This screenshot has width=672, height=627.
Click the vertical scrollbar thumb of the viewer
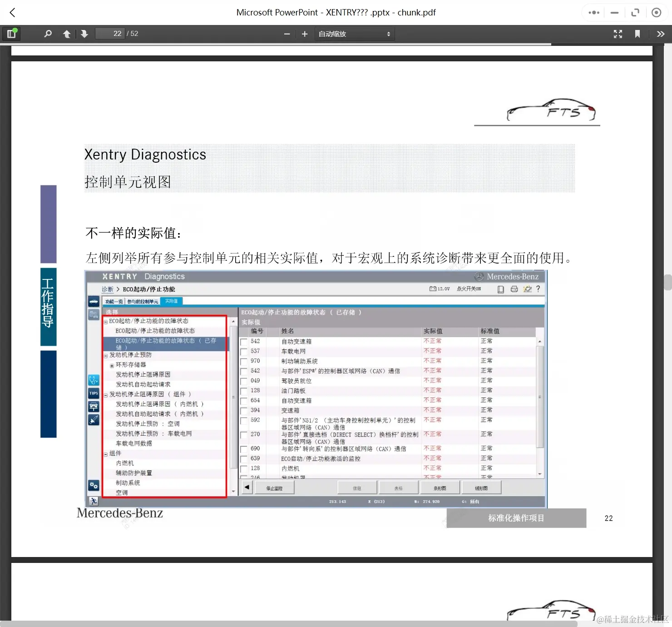[667, 282]
